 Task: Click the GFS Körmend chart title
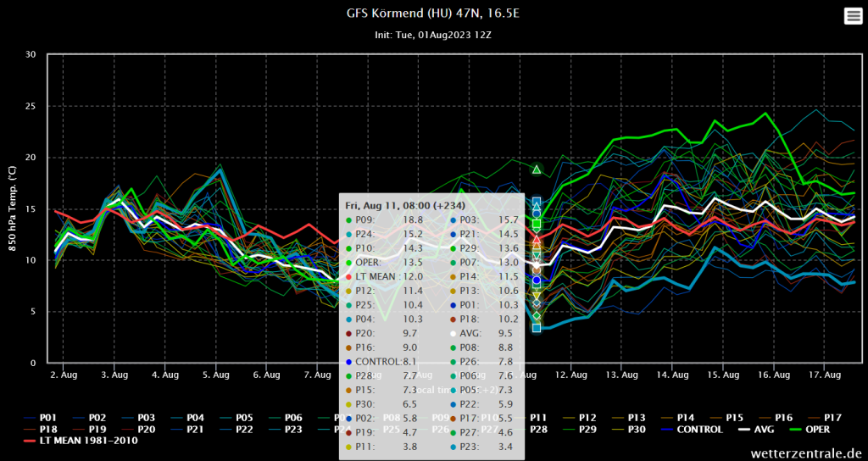click(x=433, y=14)
